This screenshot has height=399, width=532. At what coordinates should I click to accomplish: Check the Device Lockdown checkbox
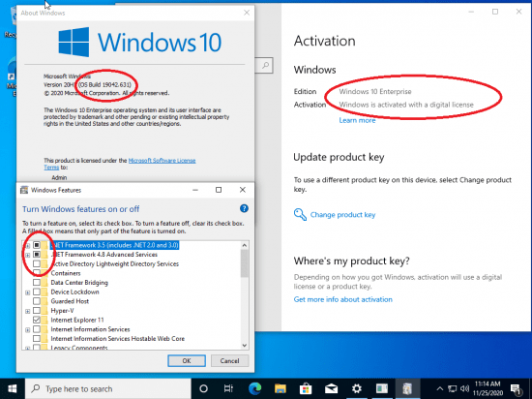tap(37, 292)
